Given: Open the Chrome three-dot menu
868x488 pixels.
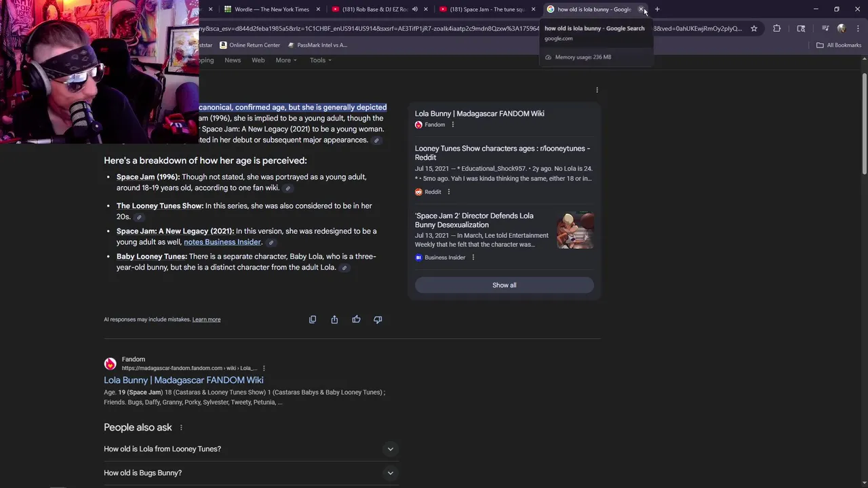Looking at the screenshot, I should tap(858, 28).
